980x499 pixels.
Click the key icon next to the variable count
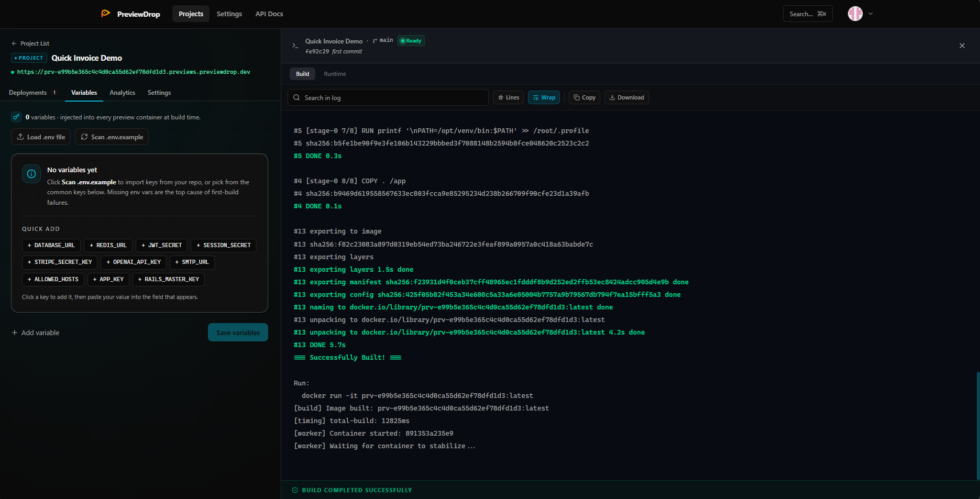(x=16, y=117)
